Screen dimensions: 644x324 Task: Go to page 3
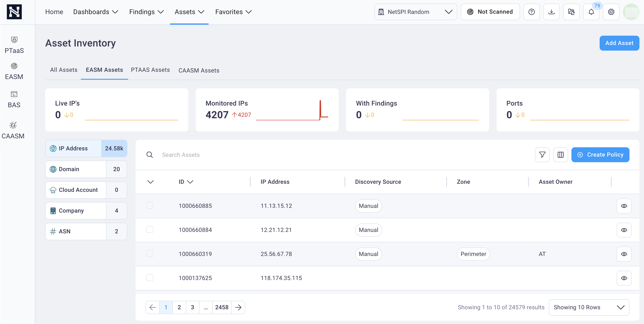[x=192, y=307]
